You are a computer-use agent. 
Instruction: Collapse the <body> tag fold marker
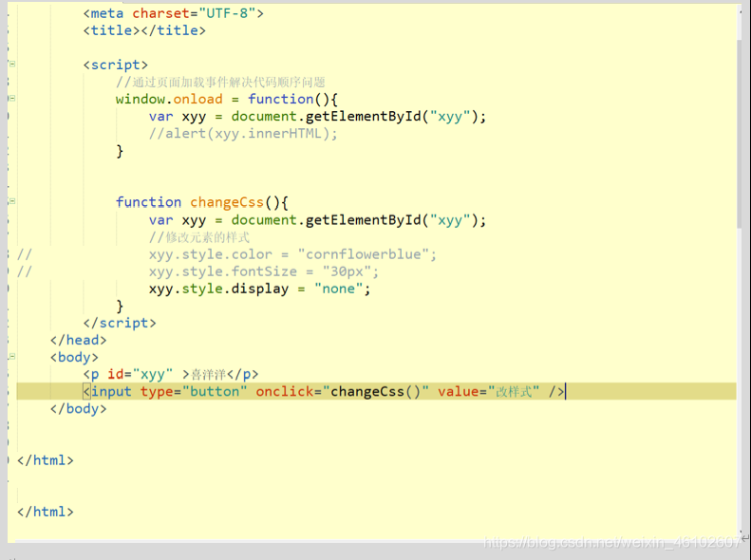click(12, 357)
